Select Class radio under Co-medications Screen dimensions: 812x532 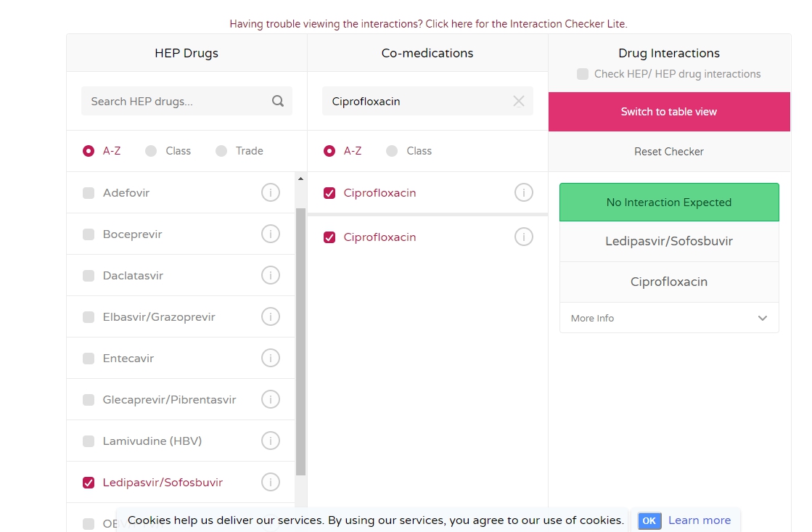392,151
